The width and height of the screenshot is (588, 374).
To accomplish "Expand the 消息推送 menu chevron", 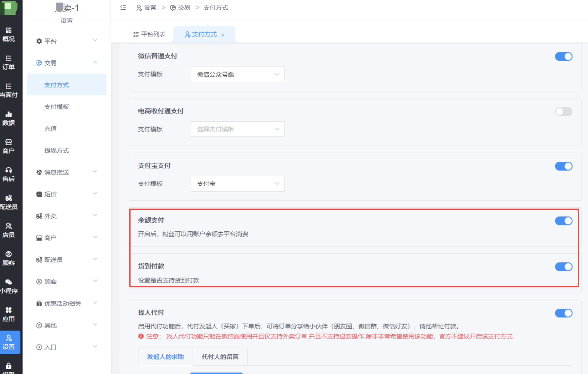I will (95, 171).
